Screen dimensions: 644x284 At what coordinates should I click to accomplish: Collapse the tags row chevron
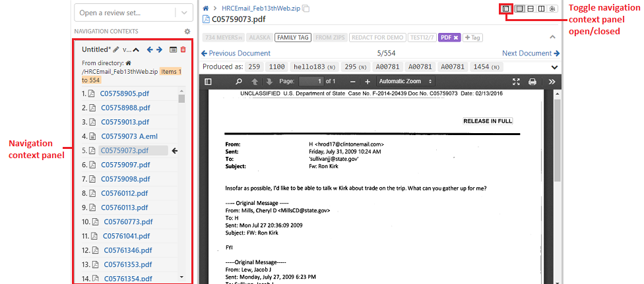click(x=552, y=37)
